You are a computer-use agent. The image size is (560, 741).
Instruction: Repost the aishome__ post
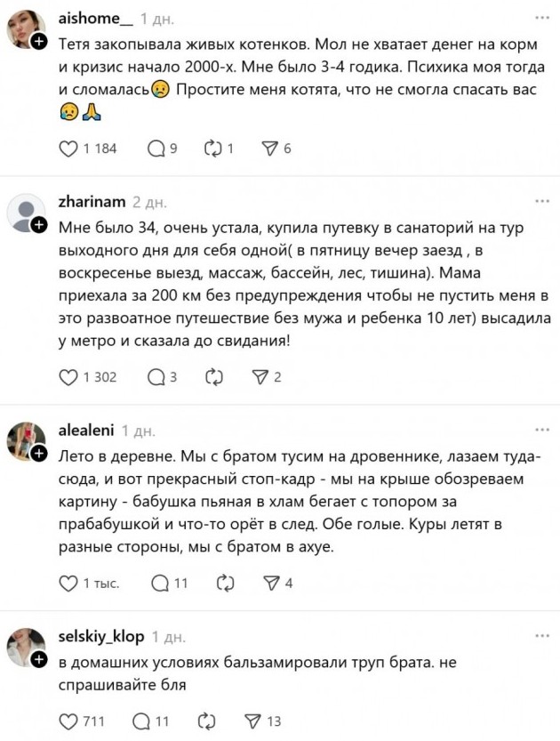pyautogui.click(x=212, y=149)
